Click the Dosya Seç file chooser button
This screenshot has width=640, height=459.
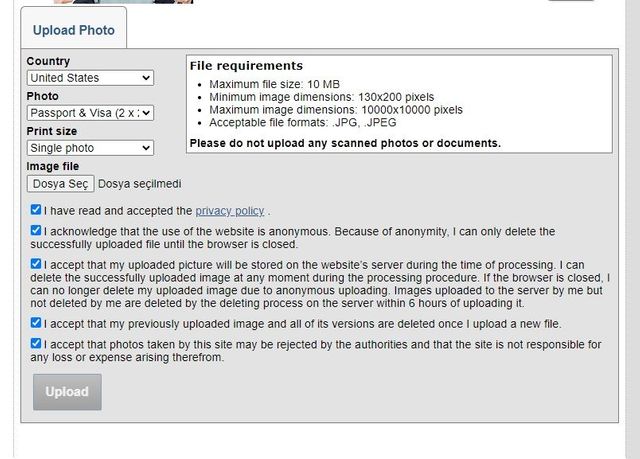(60, 184)
